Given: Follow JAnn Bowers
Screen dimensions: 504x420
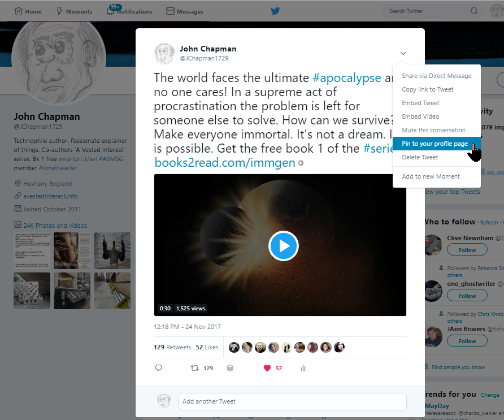Looking at the screenshot, I should click(x=467, y=340).
